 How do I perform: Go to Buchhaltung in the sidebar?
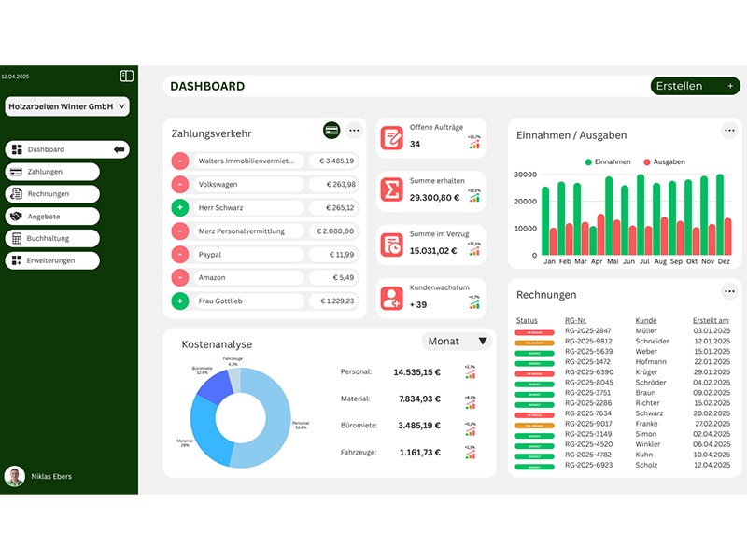(x=51, y=238)
